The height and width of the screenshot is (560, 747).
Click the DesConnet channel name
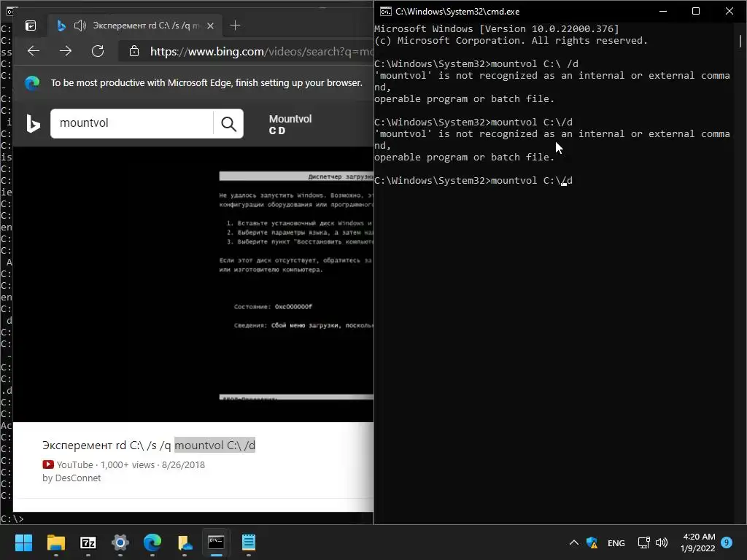click(x=77, y=478)
